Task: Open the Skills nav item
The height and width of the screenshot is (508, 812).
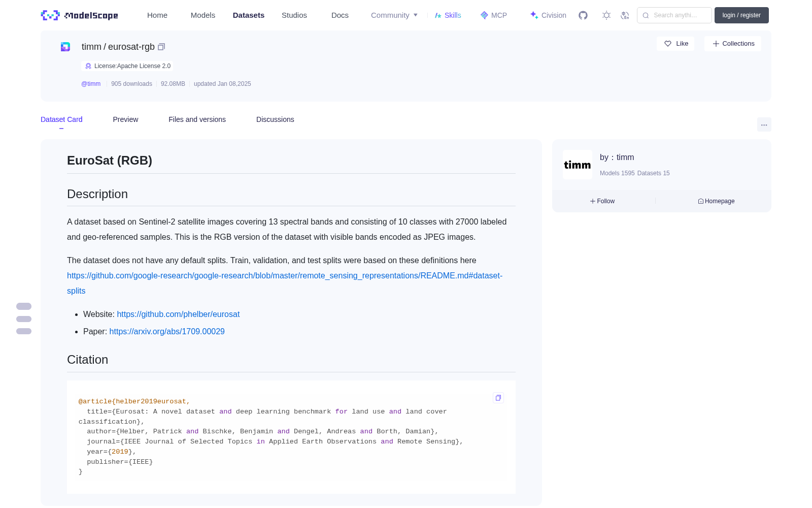Action: [448, 15]
